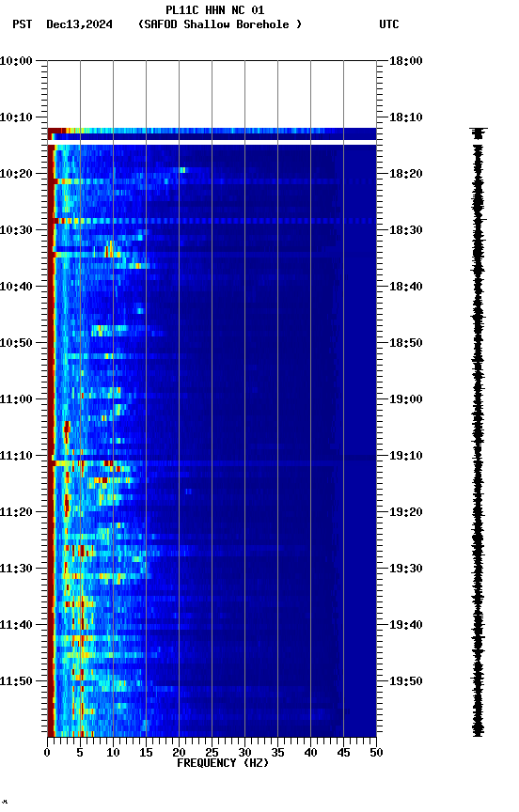Click the 18:00 UTC time label
The height and width of the screenshot is (812, 519).
406,61
